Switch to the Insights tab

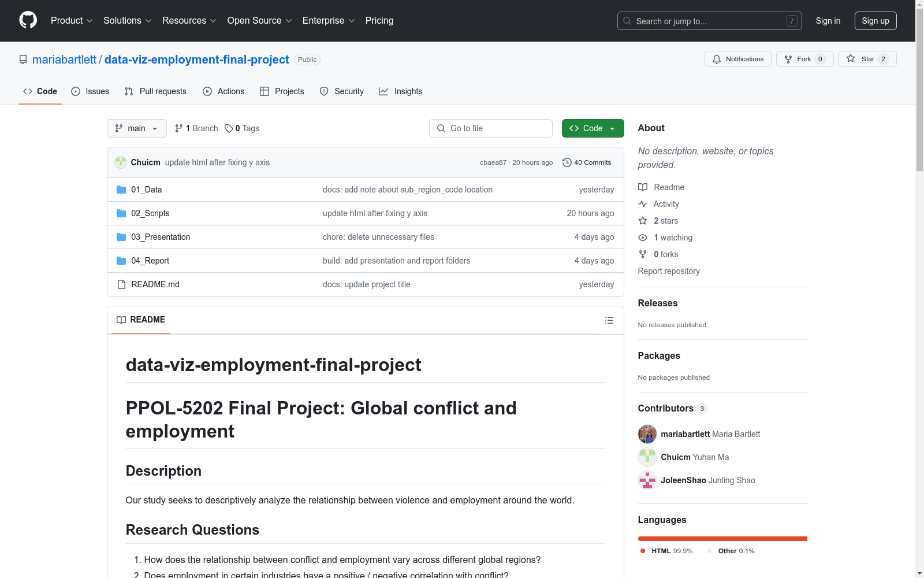(401, 91)
